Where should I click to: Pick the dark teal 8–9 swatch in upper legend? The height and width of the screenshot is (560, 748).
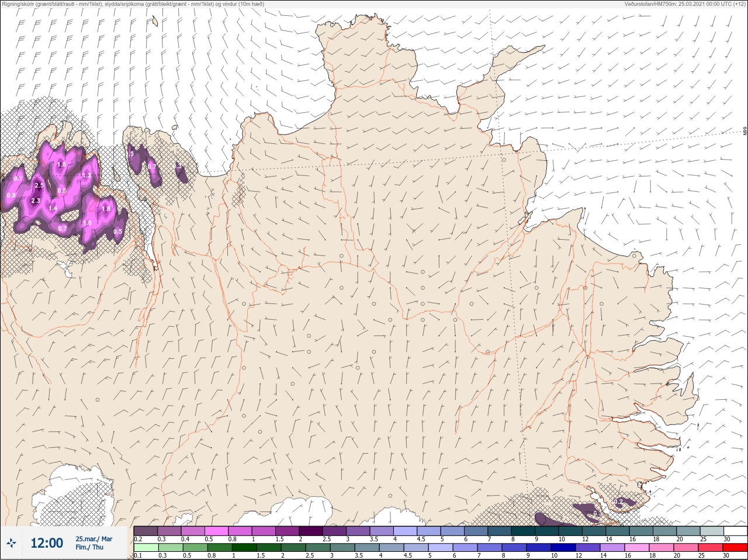click(524, 531)
